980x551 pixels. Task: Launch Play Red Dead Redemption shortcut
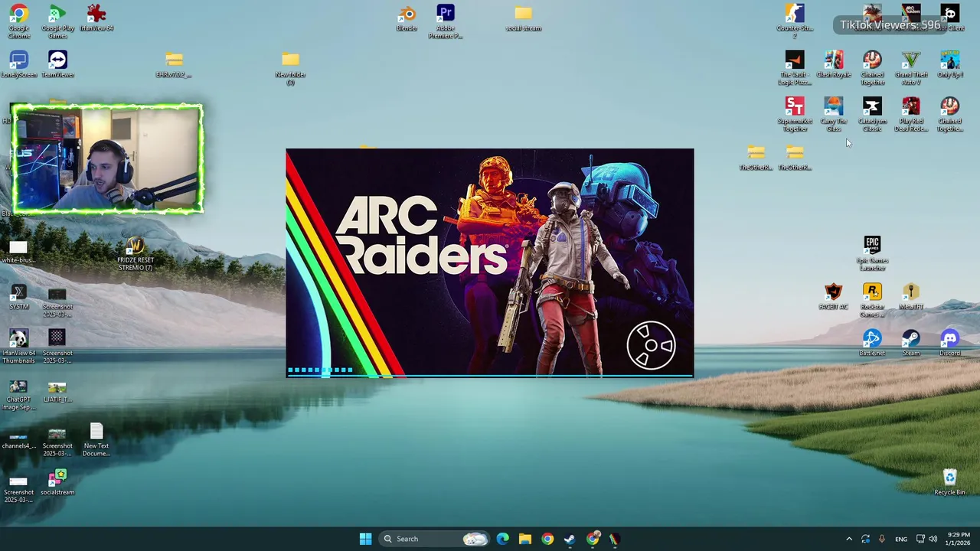tap(911, 115)
